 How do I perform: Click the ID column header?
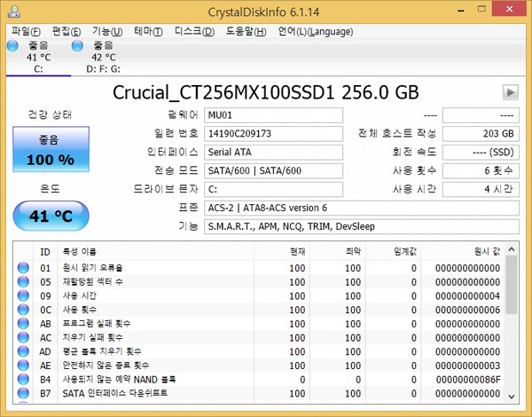[45, 252]
